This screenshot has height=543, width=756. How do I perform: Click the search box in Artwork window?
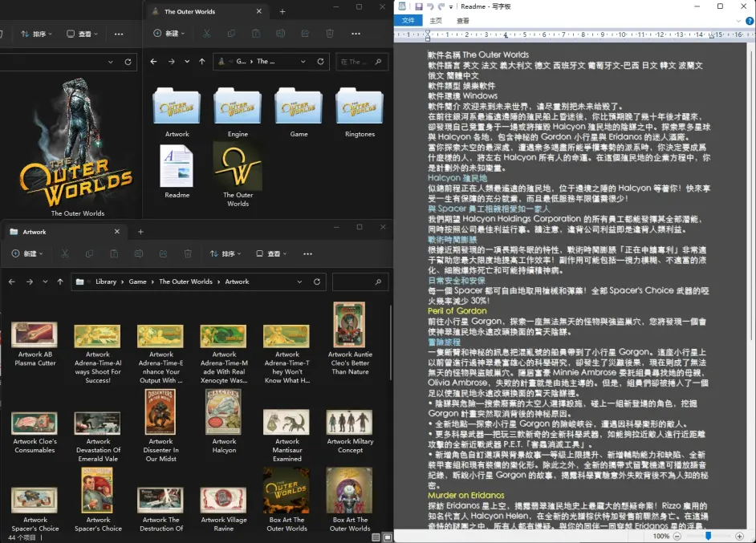click(x=360, y=282)
